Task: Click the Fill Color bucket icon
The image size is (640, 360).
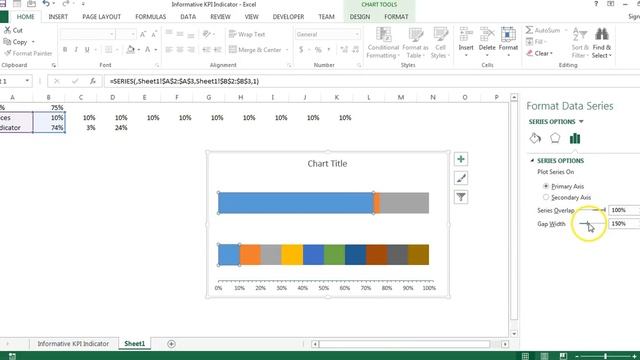Action: (131, 50)
